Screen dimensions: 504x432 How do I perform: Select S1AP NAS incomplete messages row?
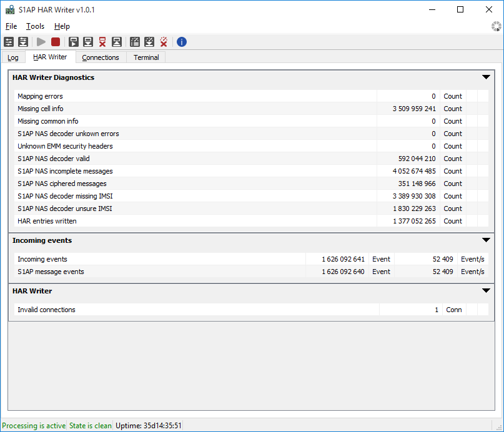(x=251, y=171)
